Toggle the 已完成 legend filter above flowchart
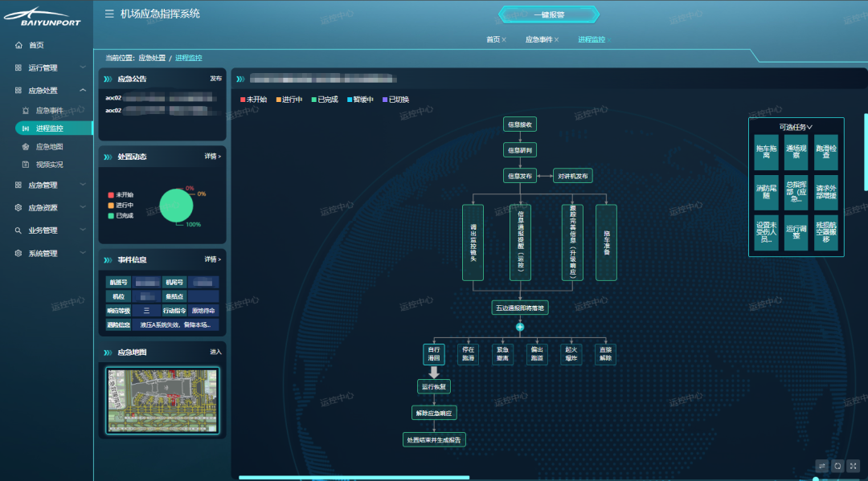 [325, 100]
